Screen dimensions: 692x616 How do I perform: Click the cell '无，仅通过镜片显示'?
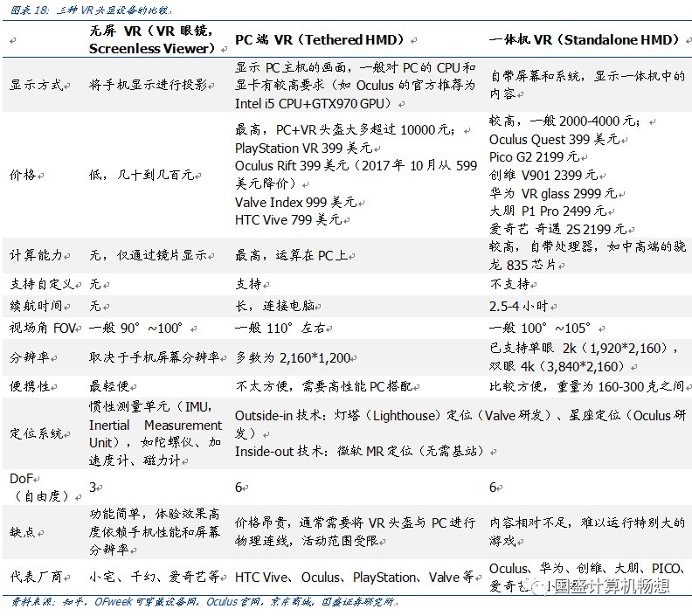[x=148, y=255]
